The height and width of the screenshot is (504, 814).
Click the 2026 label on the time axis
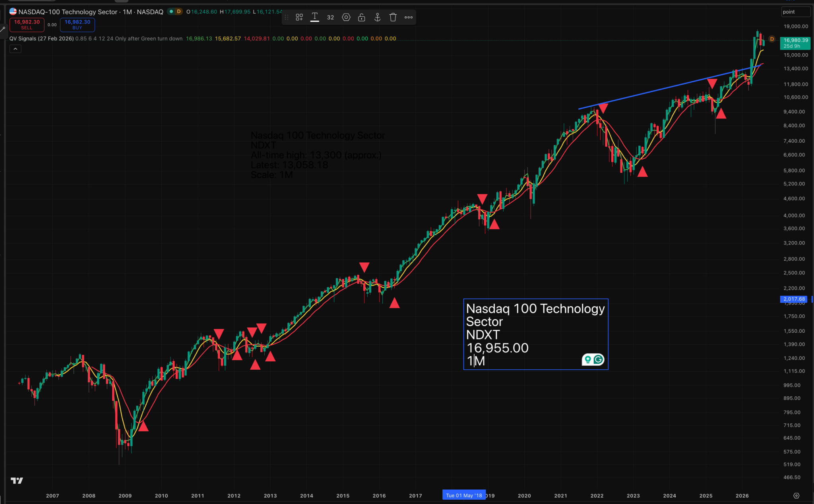point(742,496)
